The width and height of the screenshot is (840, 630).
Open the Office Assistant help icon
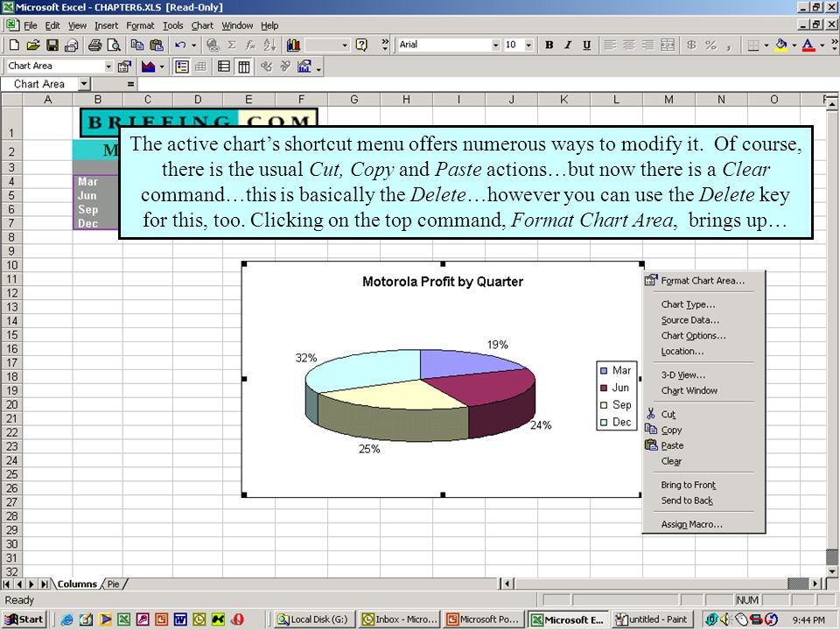(361, 45)
